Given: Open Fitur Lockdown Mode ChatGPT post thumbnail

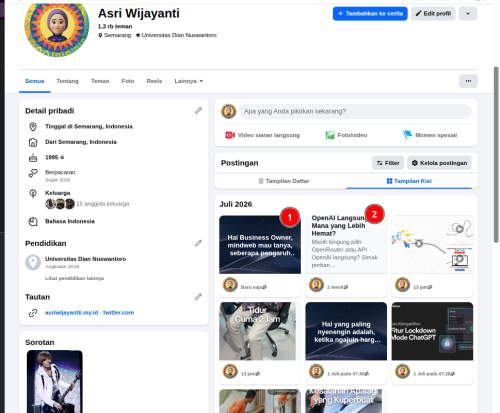Looking at the screenshot, I should click(432, 331).
